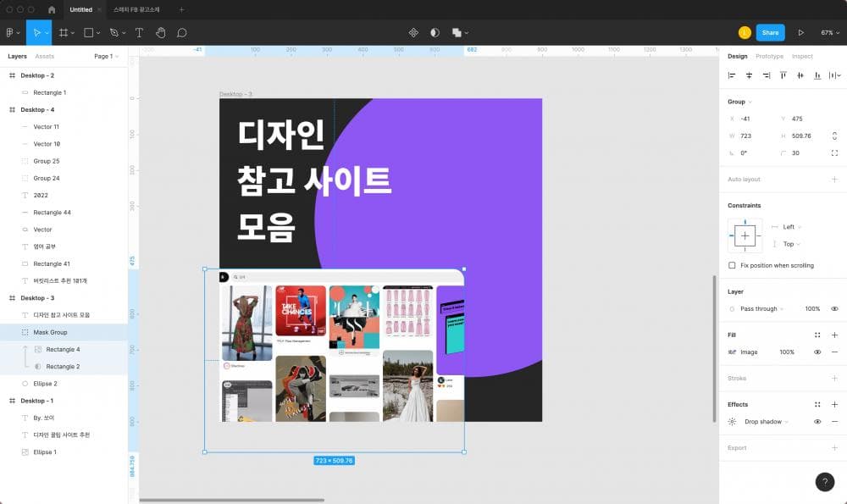The image size is (847, 504).
Task: Switch to the Assets tab
Action: (44, 57)
